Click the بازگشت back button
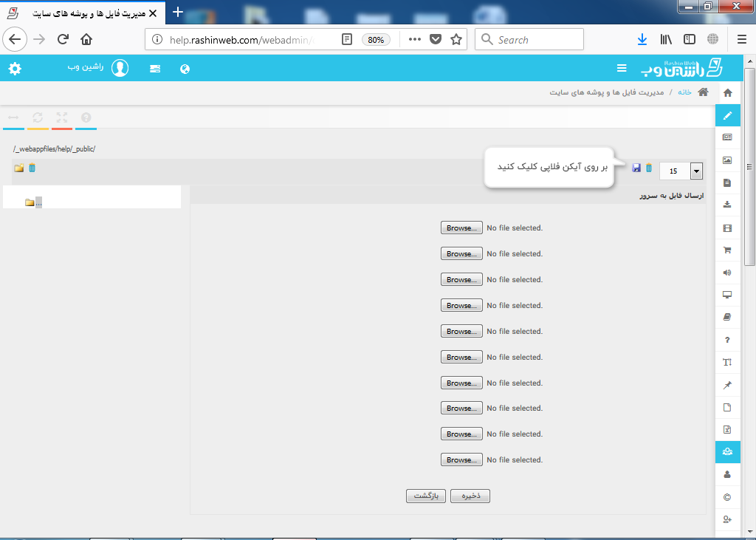The image size is (756, 540). pos(426,496)
